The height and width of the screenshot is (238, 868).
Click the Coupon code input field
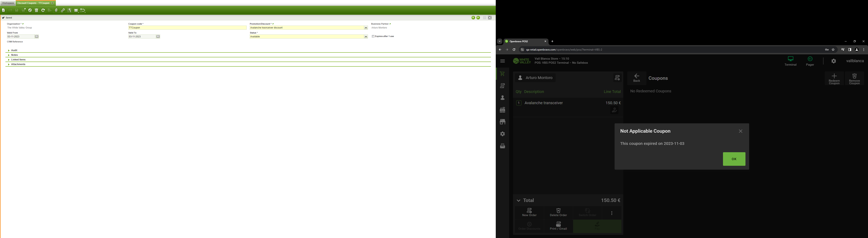coord(187,28)
